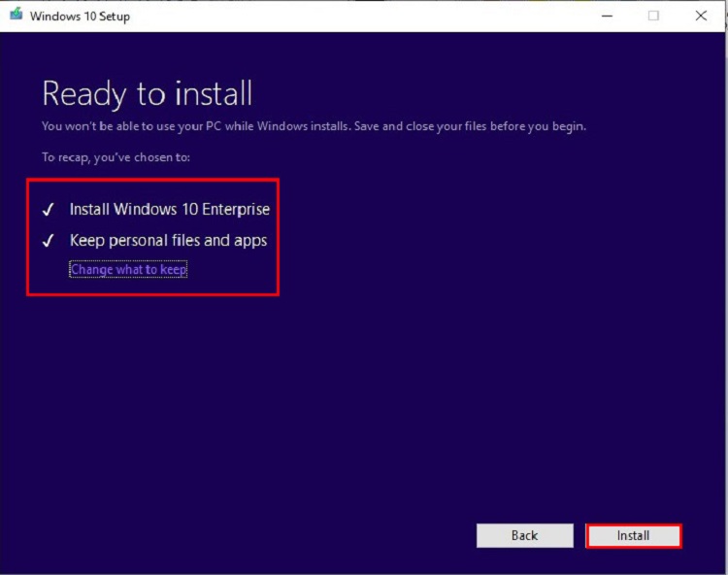The image size is (728, 575).
Task: Select the 'Install Windows 10 Enterprise' item
Action: [169, 209]
